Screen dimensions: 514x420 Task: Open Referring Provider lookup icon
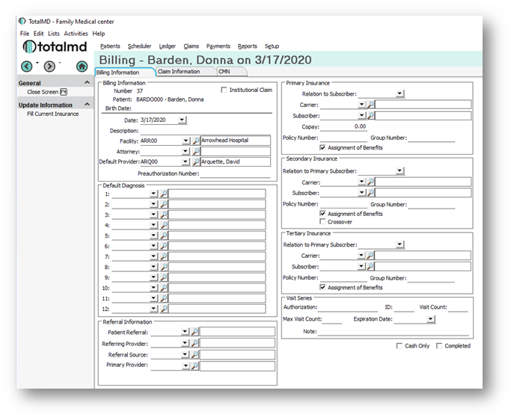(195, 343)
